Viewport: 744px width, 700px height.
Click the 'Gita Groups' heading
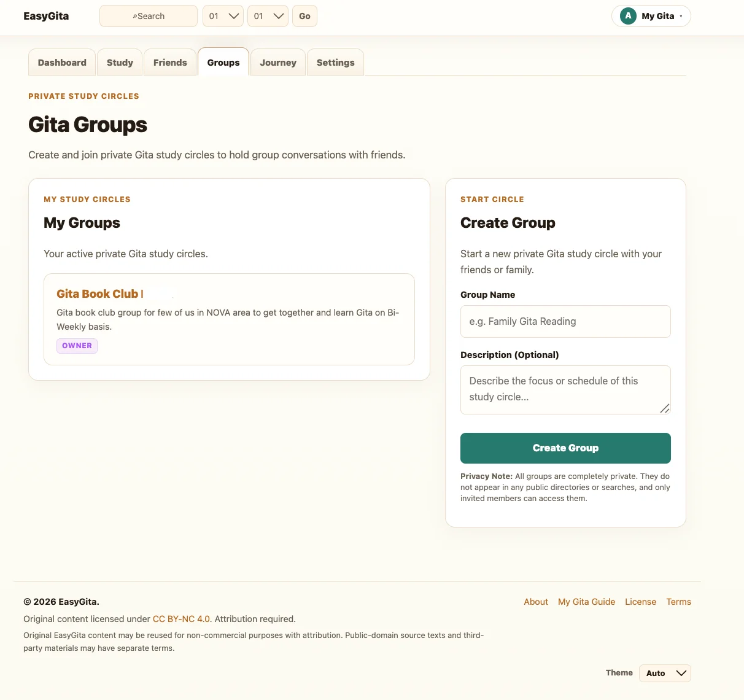88,125
